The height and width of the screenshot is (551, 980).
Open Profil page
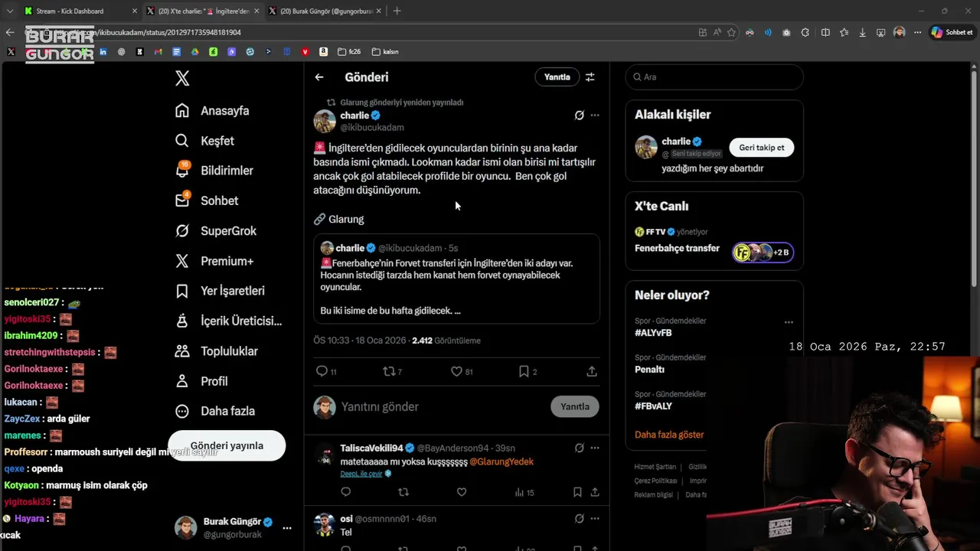tap(201, 381)
